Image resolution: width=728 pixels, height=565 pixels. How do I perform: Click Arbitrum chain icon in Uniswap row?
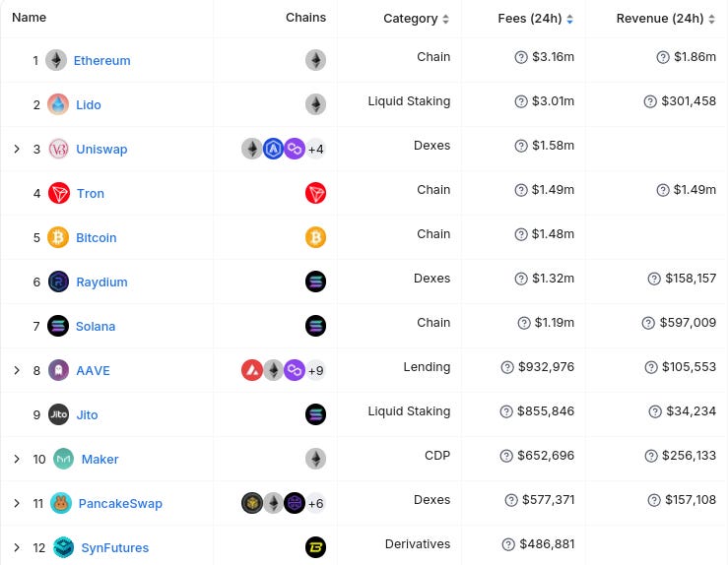[x=274, y=149]
